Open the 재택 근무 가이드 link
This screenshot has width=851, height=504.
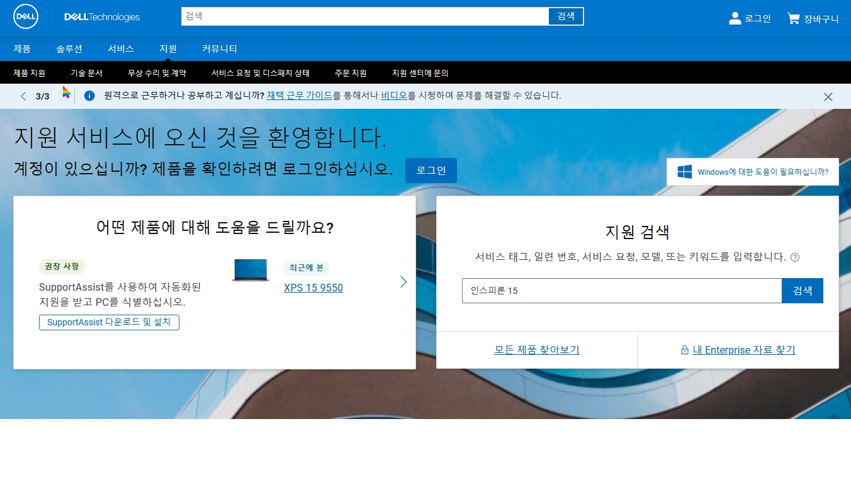(299, 96)
